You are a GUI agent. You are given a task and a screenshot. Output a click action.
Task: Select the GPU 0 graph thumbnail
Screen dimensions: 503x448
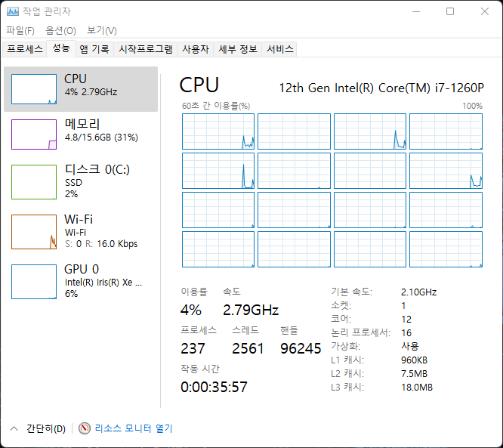point(34,281)
